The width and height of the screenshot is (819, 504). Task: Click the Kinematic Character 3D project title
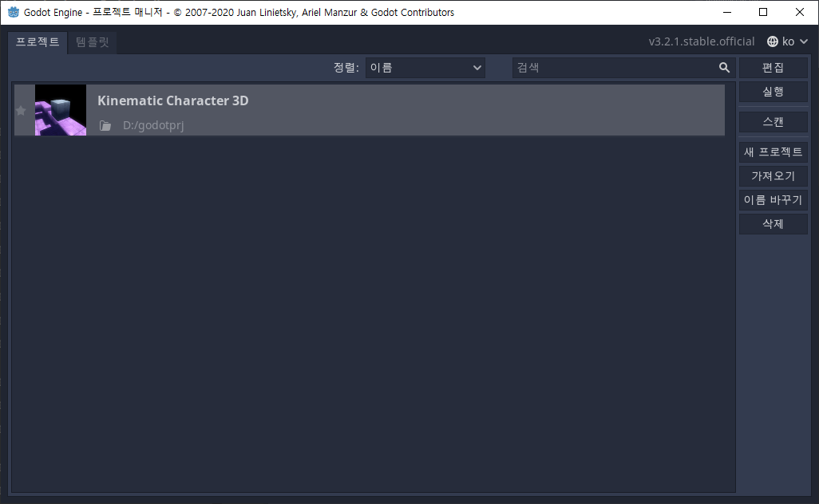173,100
